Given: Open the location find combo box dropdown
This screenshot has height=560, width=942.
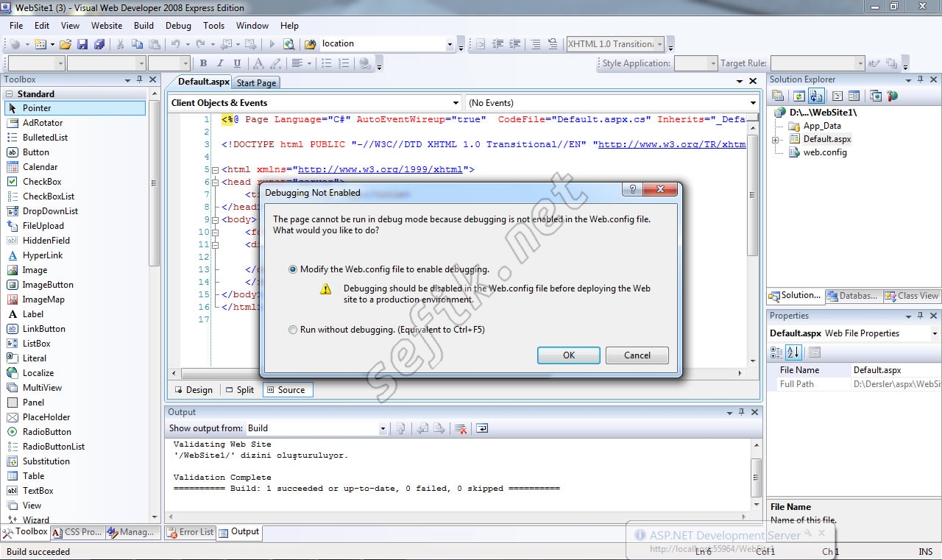Looking at the screenshot, I should pyautogui.click(x=450, y=44).
